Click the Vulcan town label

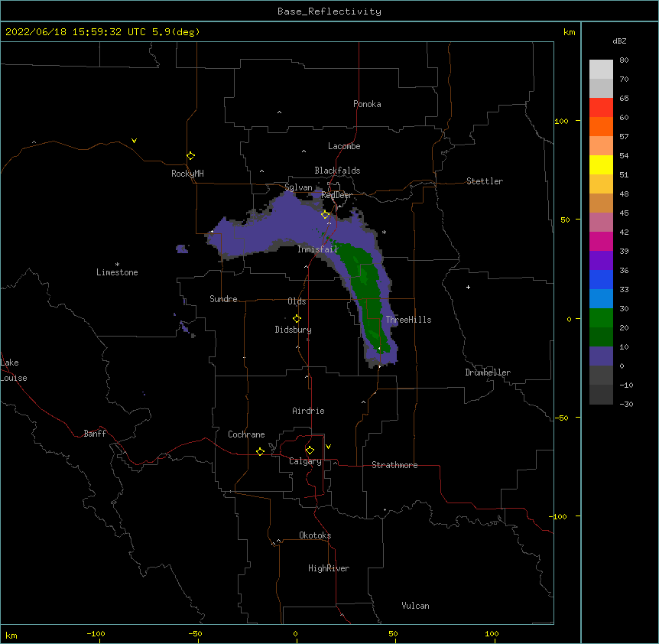coord(415,606)
